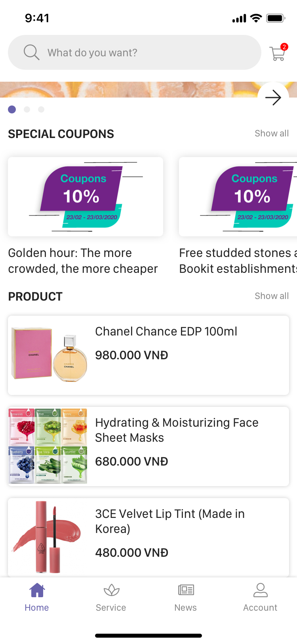
Task: Tap the cart notification badge
Action: point(284,47)
